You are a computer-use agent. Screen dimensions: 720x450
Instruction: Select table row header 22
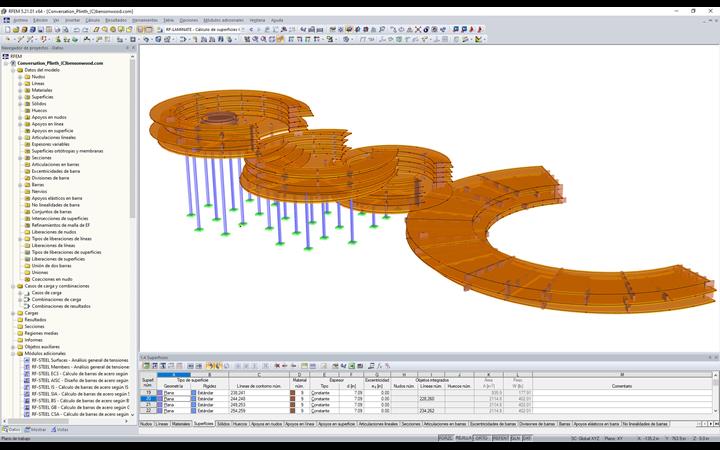click(x=148, y=411)
